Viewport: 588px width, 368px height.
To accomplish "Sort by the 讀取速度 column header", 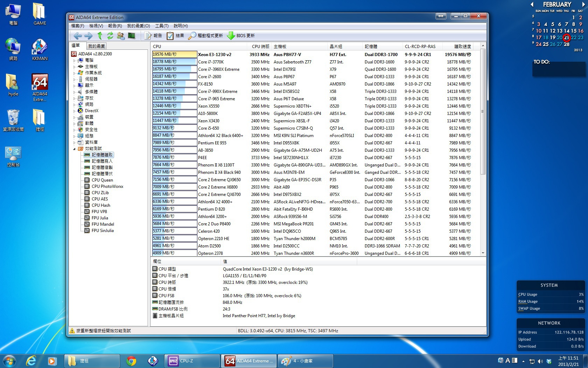I will point(458,46).
